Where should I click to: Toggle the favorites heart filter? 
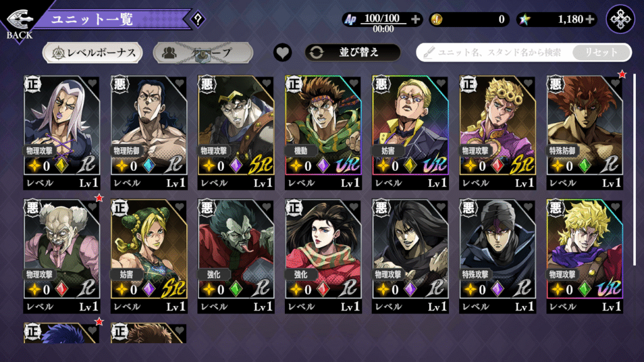(x=282, y=53)
